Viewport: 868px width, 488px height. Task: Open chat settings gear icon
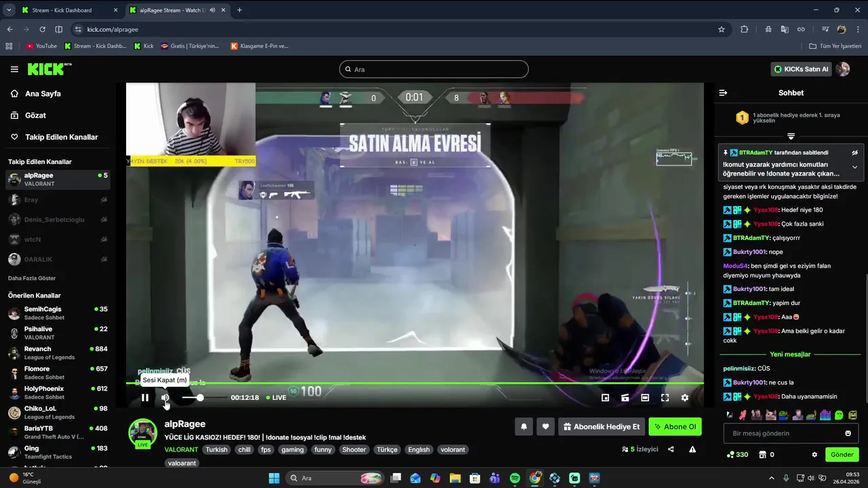coord(814,455)
